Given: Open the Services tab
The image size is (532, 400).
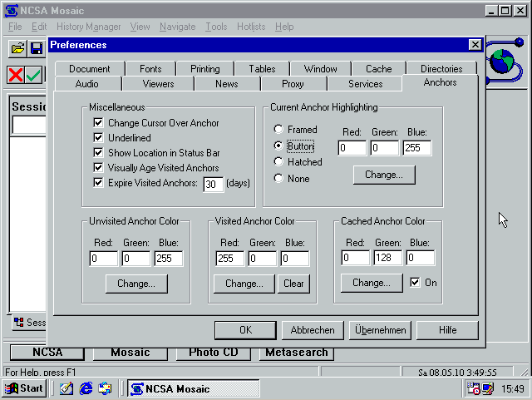Looking at the screenshot, I should pyautogui.click(x=366, y=84).
